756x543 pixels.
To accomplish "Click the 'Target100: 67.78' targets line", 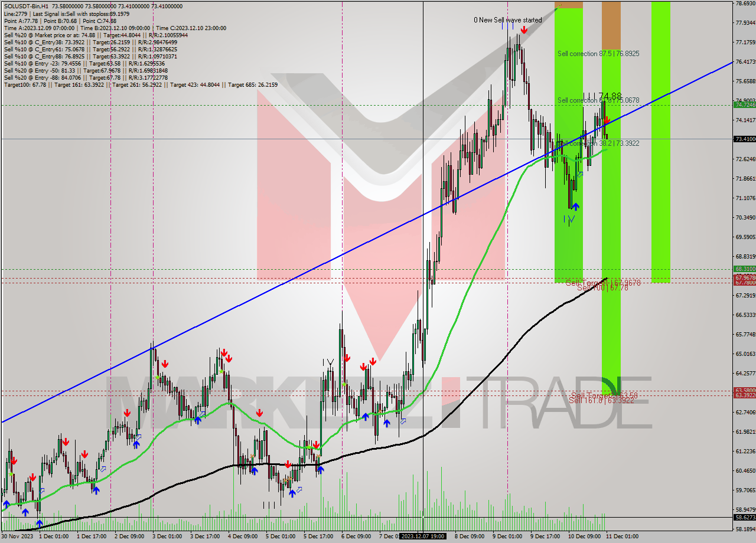I will pyautogui.click(x=141, y=85).
